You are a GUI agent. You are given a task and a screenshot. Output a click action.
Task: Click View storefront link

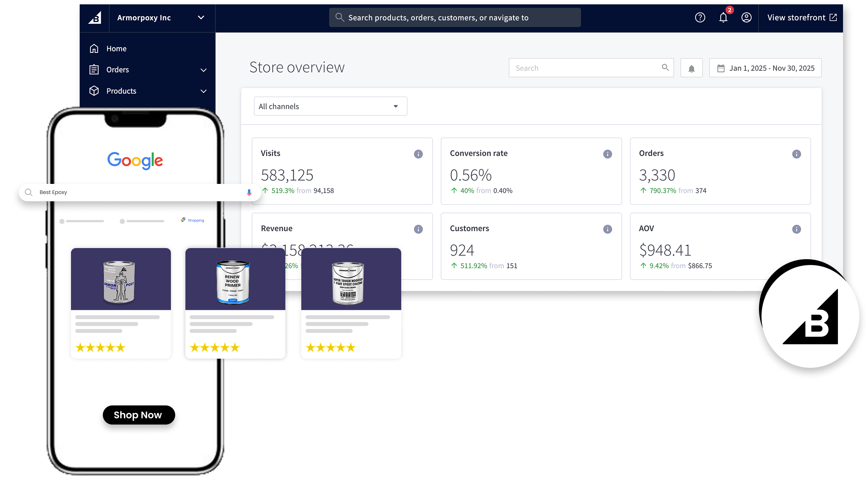point(802,17)
